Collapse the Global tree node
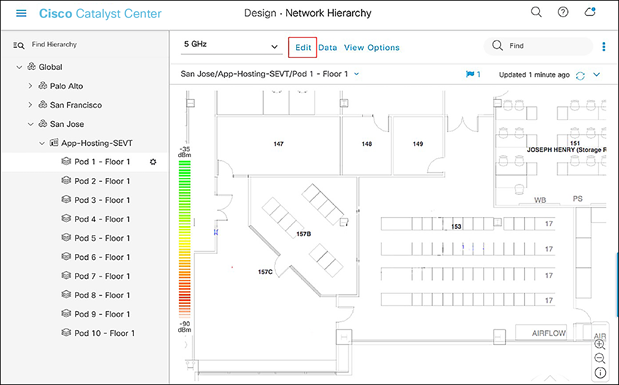Viewport: 619px width, 385px height. 19,67
